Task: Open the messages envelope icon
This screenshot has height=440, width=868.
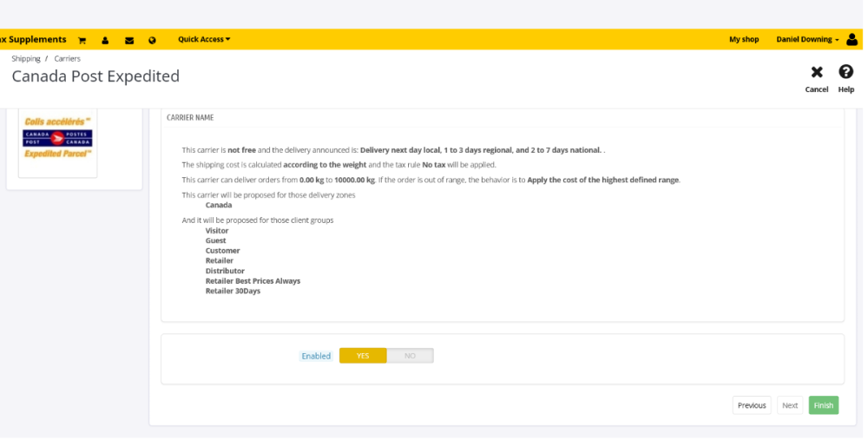Action: tap(129, 40)
